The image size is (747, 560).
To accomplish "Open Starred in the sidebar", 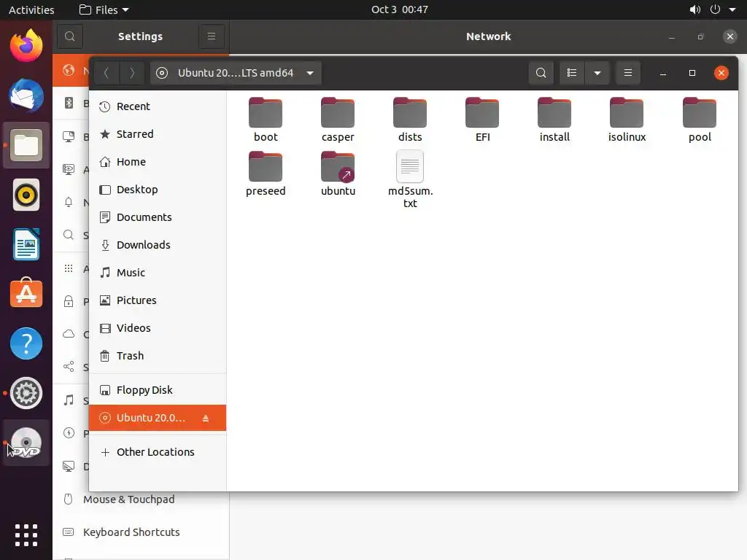I will pos(158,134).
